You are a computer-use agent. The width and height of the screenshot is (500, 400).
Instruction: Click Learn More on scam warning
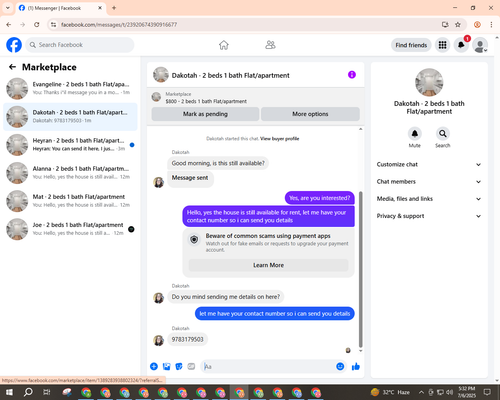coord(268,265)
